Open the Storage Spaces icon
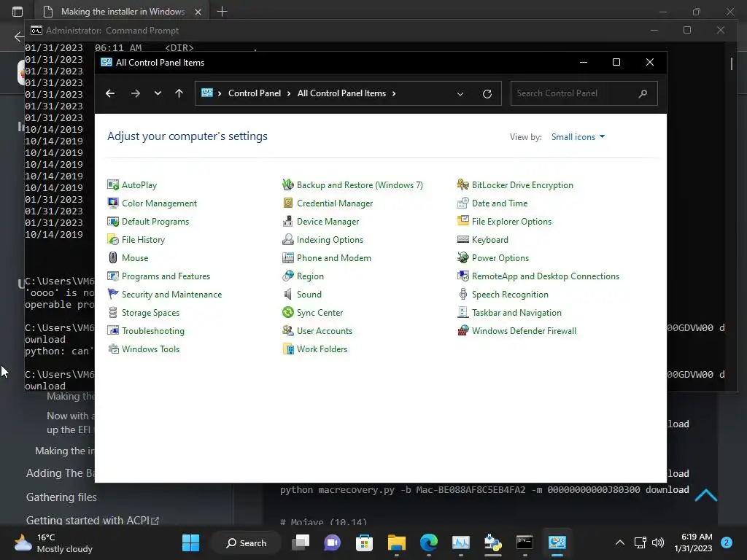This screenshot has width=747, height=560. 113,312
